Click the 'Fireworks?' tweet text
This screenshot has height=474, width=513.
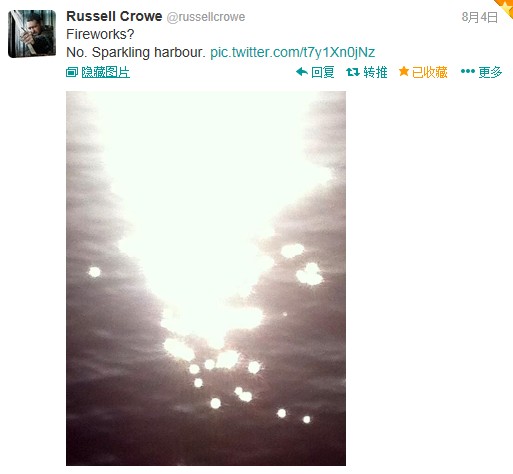coord(100,34)
